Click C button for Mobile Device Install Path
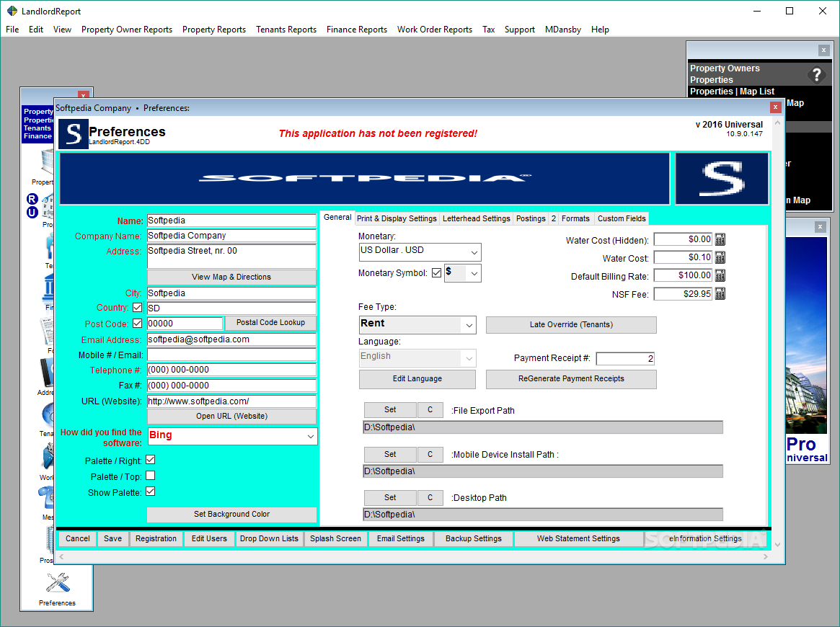This screenshot has width=840, height=627. tap(430, 455)
